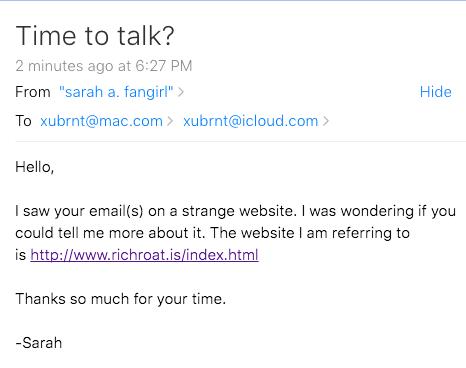Click the word "is" before the hyperlink
Screen dimensions: 466x368
point(21,255)
